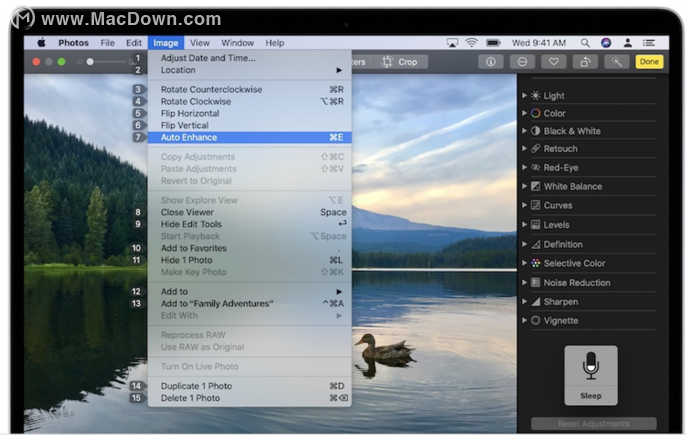Select Rotate Counterclockwise menu item

(250, 89)
